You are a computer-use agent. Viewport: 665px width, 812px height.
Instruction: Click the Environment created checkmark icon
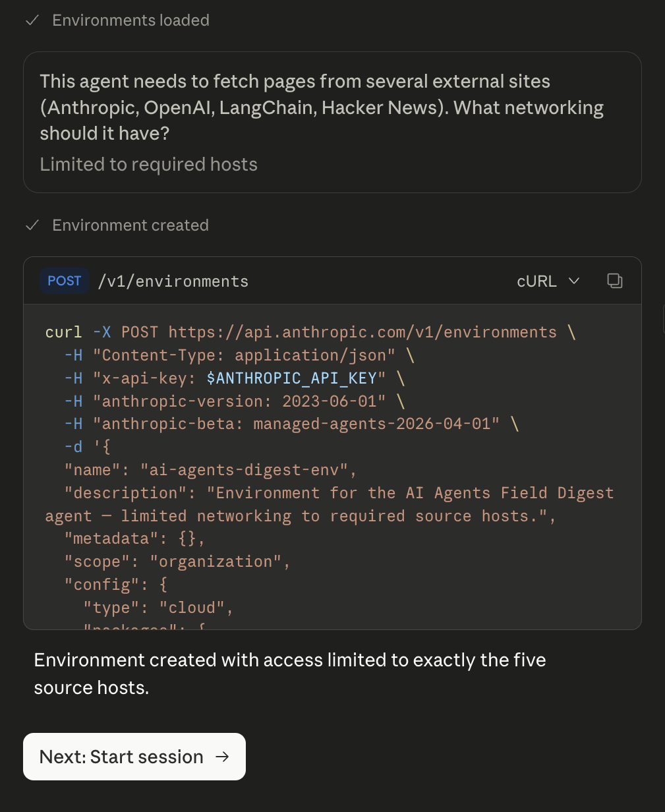(32, 225)
